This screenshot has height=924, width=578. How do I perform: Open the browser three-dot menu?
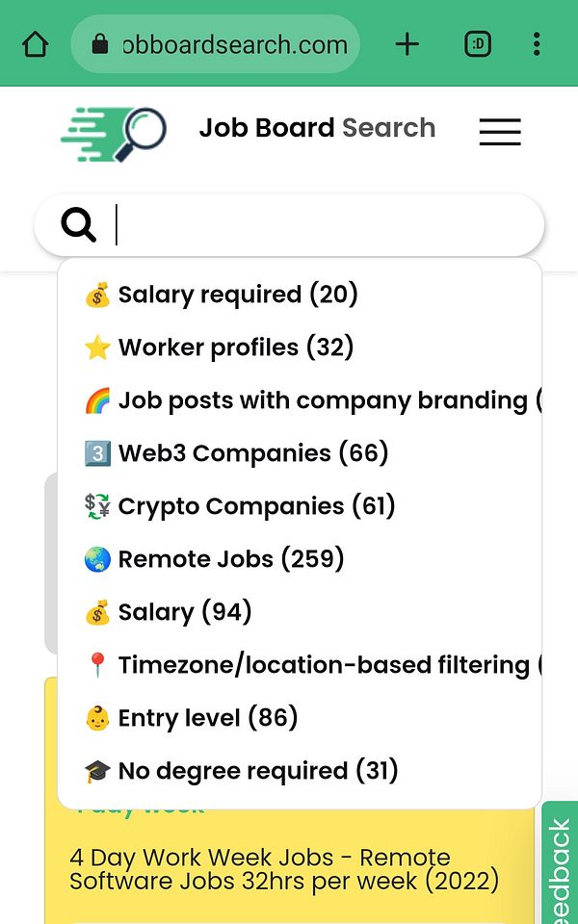537,44
